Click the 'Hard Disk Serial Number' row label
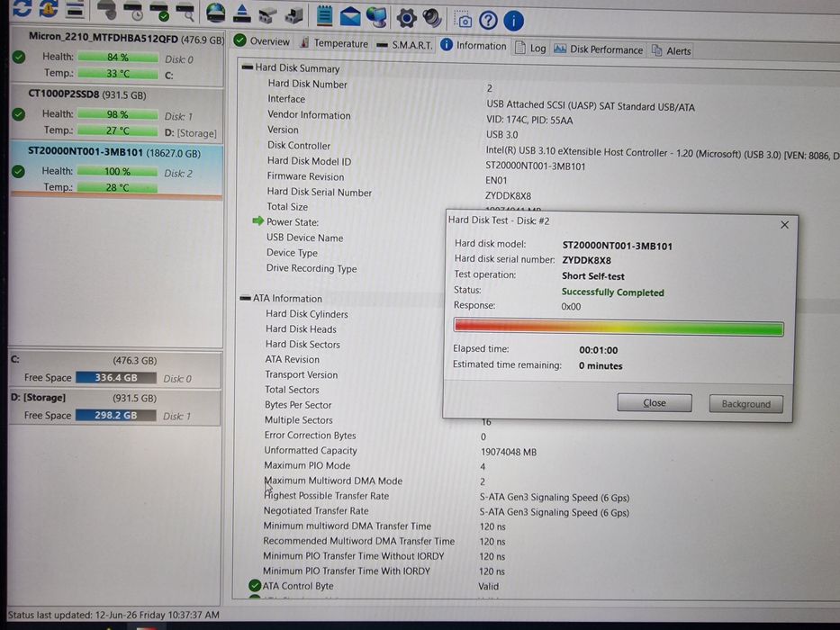Screen dimensions: 840x630 [x=320, y=192]
